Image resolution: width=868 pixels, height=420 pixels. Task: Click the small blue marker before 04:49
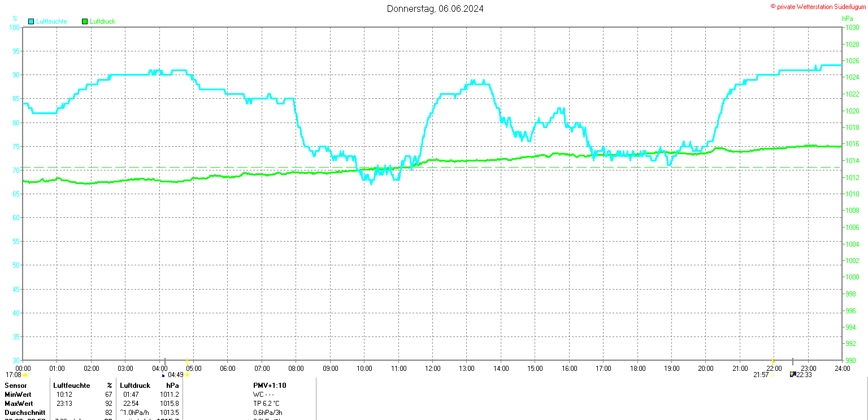(163, 375)
